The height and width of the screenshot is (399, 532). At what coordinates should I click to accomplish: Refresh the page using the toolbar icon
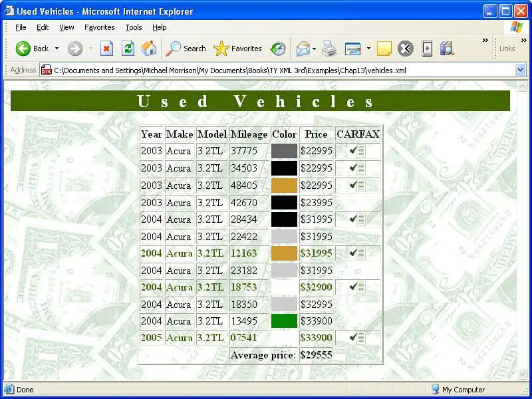pos(128,49)
